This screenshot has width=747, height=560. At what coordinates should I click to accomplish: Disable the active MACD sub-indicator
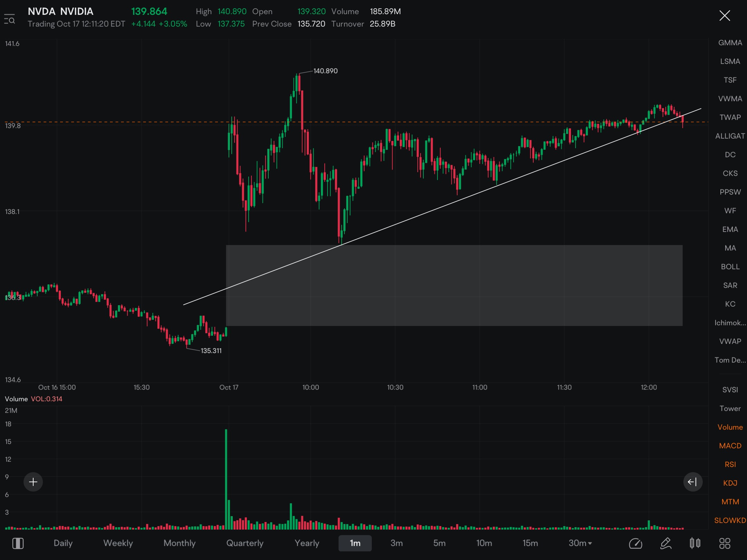[x=730, y=446]
